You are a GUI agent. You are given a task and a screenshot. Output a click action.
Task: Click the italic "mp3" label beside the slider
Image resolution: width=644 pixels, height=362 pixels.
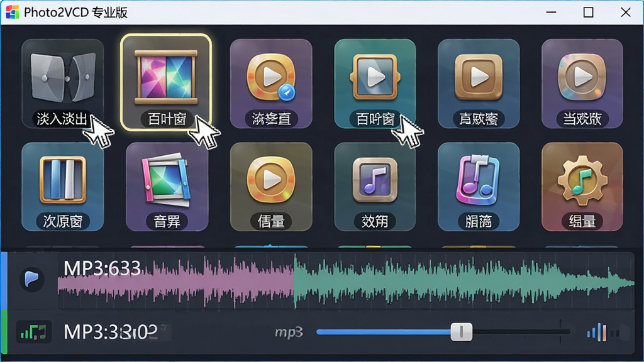coord(289,332)
